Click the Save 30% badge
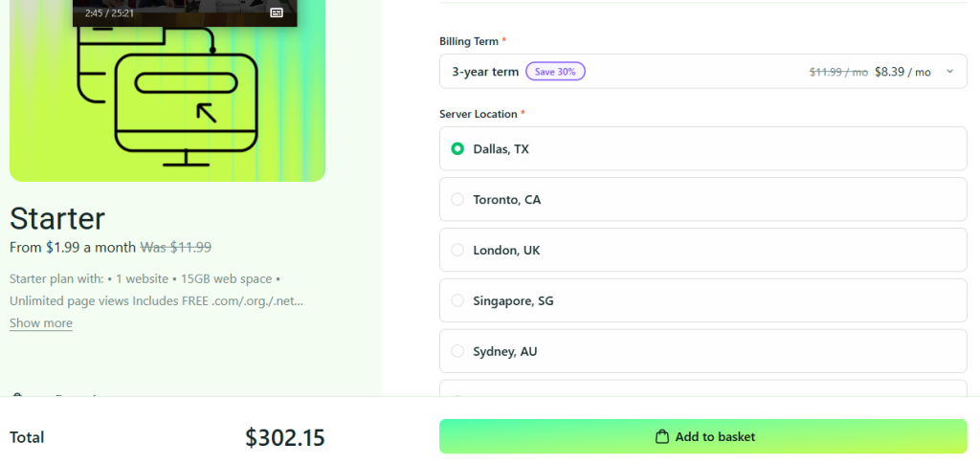The width and height of the screenshot is (980, 464). (x=555, y=71)
